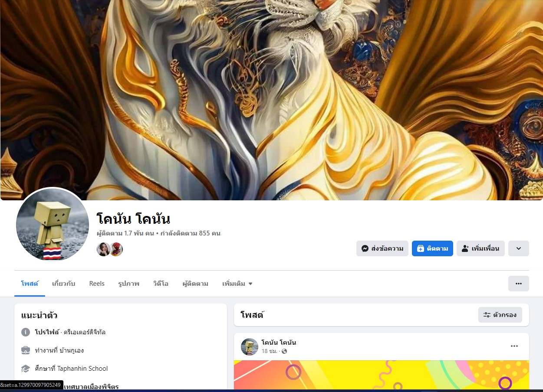Open the รูปภาพ tab
Viewport: 543px width, 392px height.
(x=129, y=284)
